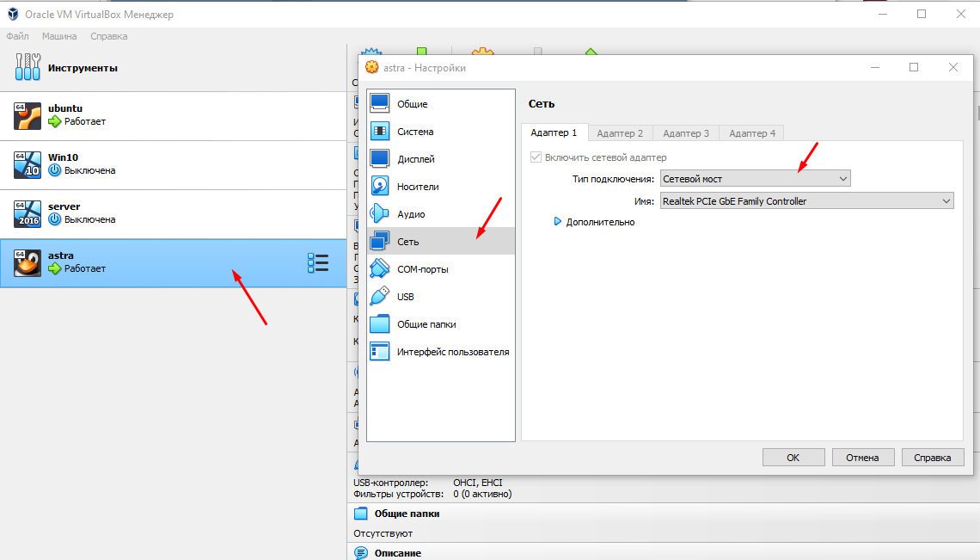Click the astra VM penguin icon
980x560 pixels.
(28, 262)
